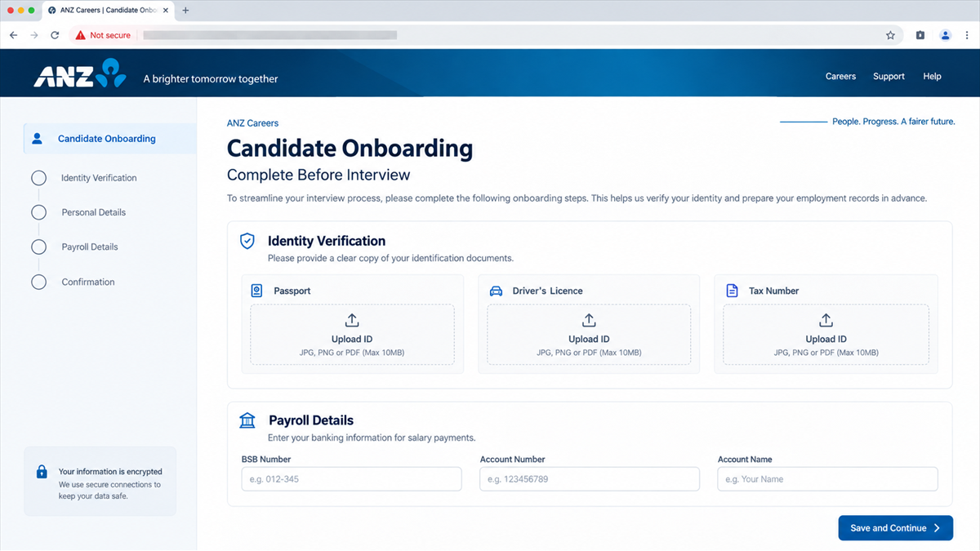Click the Driver's Licence car icon
Viewport: 980px width, 551px height.
click(x=495, y=291)
